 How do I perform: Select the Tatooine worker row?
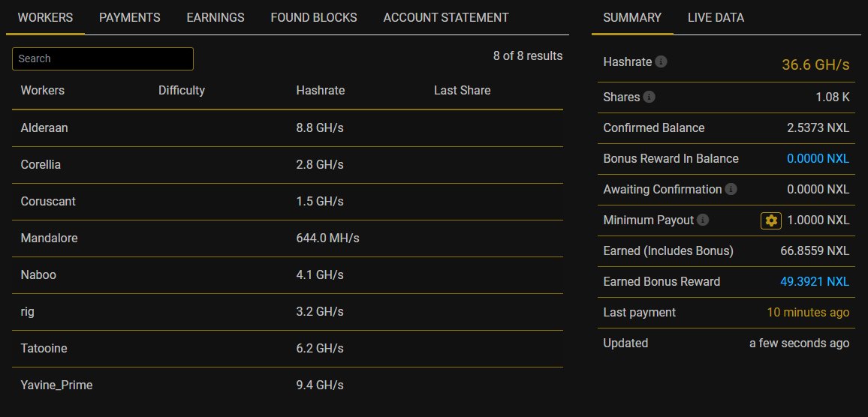(x=288, y=349)
